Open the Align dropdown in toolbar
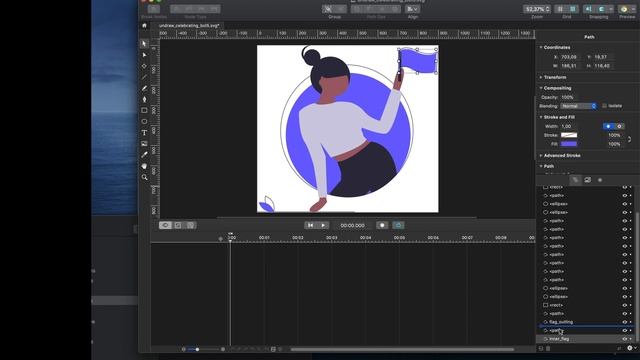The image size is (640, 360). (413, 9)
